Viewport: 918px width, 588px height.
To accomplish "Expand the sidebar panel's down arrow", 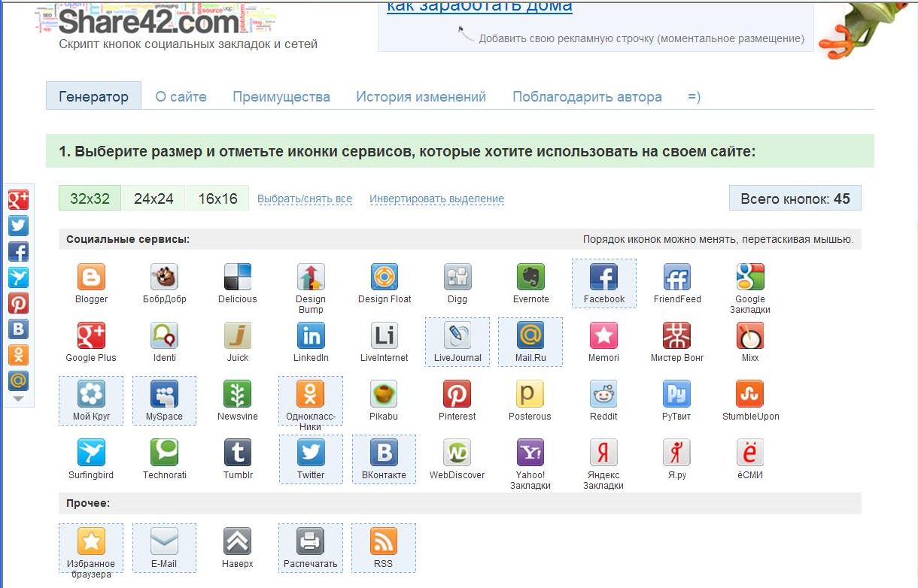I will click(18, 399).
